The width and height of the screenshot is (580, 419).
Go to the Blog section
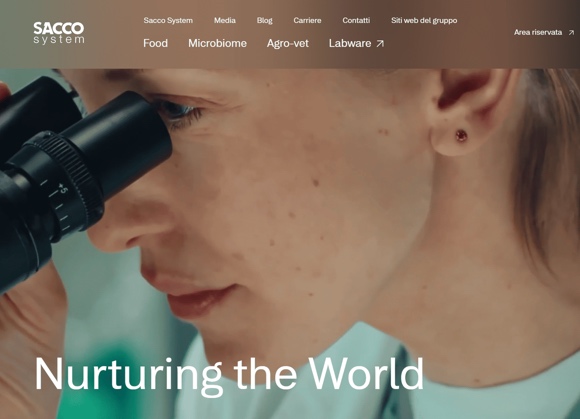click(x=264, y=20)
